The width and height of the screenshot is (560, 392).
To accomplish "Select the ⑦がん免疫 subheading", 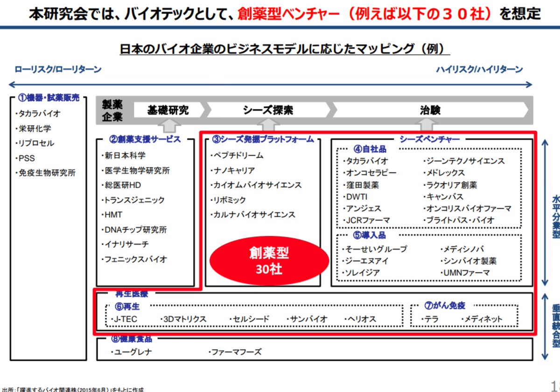I will [x=445, y=306].
